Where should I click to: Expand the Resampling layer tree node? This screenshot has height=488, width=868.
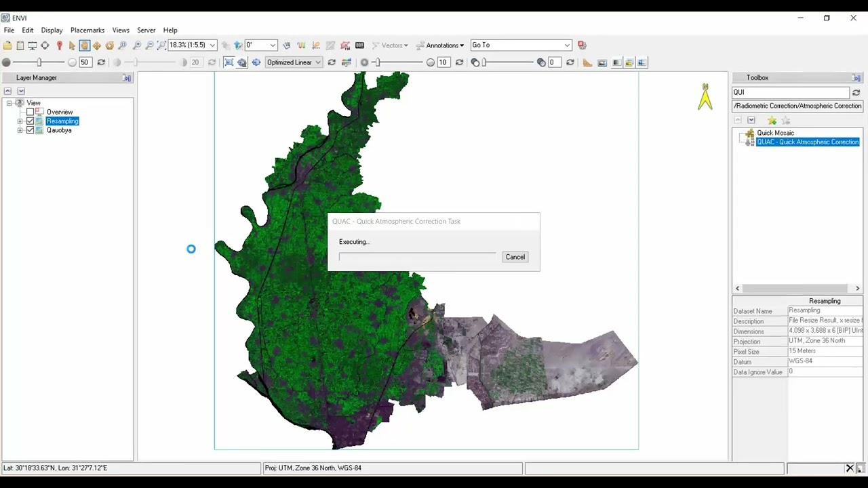20,121
